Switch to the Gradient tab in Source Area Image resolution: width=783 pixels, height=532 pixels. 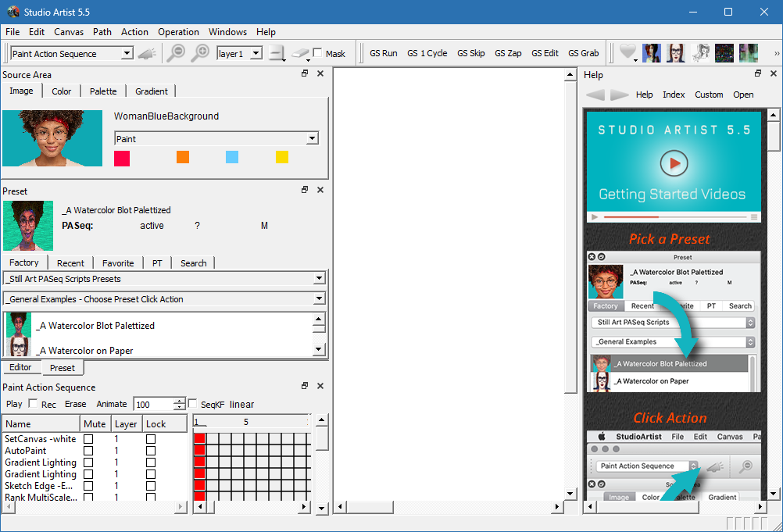tap(152, 91)
